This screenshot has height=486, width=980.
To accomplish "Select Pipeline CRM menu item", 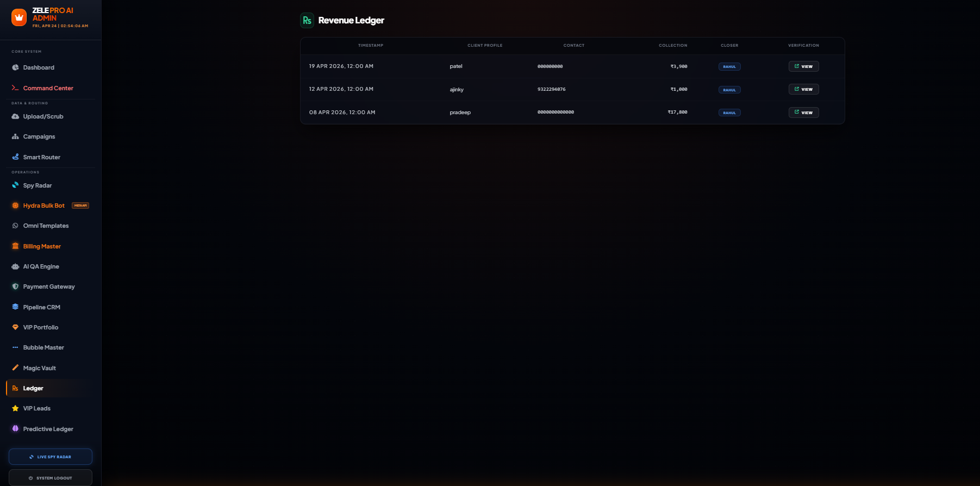I will tap(51, 307).
